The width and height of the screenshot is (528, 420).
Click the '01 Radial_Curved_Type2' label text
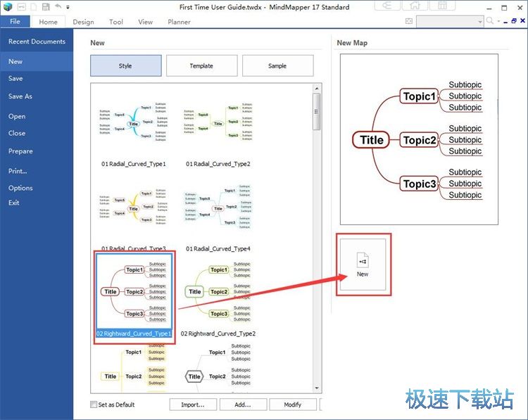pyautogui.click(x=218, y=164)
